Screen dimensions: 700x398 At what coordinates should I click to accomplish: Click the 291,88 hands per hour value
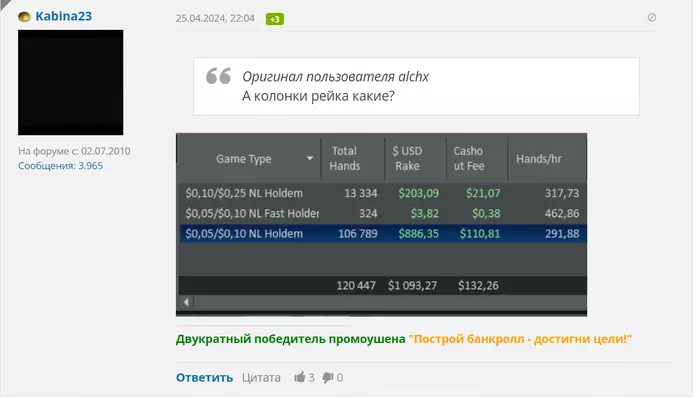562,234
